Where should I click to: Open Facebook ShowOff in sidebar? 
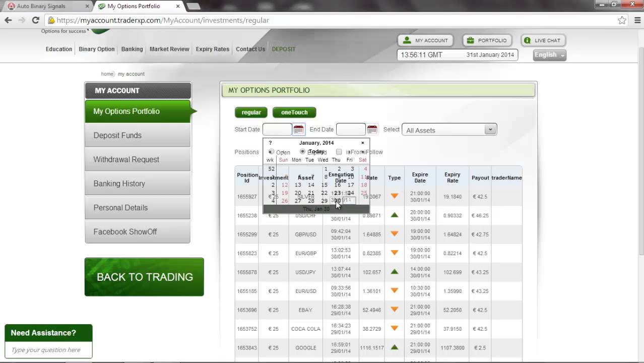point(138,232)
